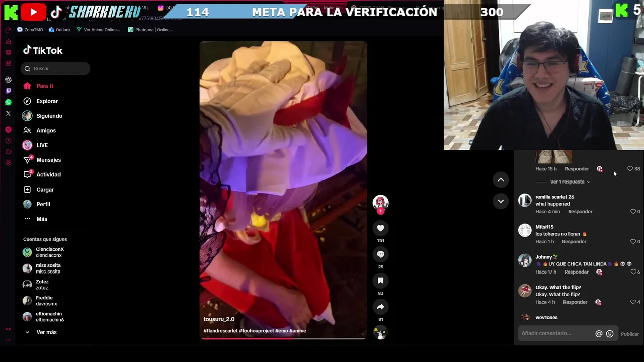Viewport: 644px width, 362px height.
Task: Reply to Johnny's comment
Action: pyautogui.click(x=577, y=272)
